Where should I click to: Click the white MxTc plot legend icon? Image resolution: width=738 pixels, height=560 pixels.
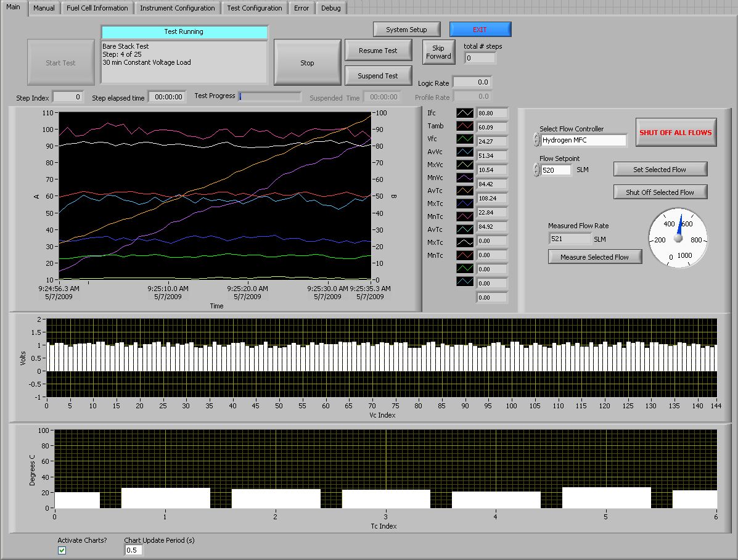(x=464, y=242)
